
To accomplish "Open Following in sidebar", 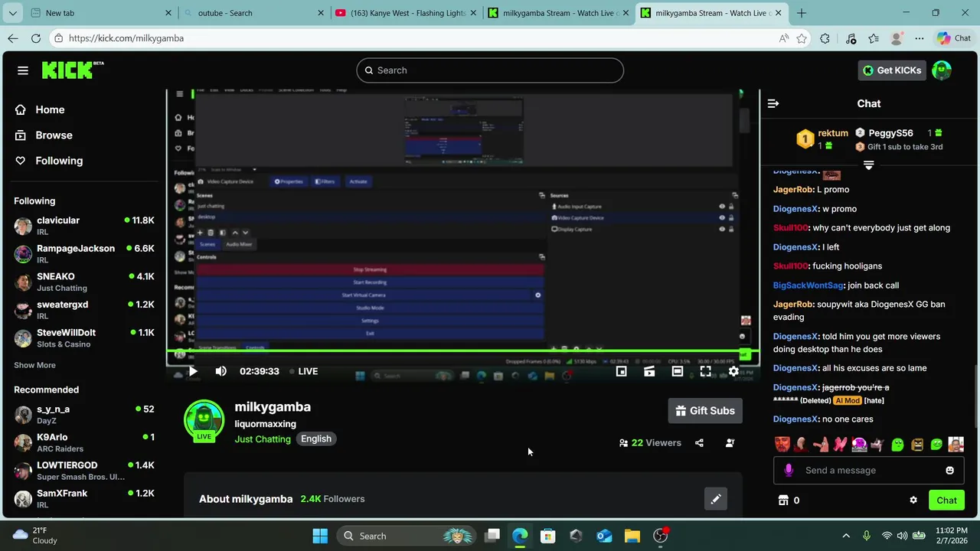I will coord(51,161).
